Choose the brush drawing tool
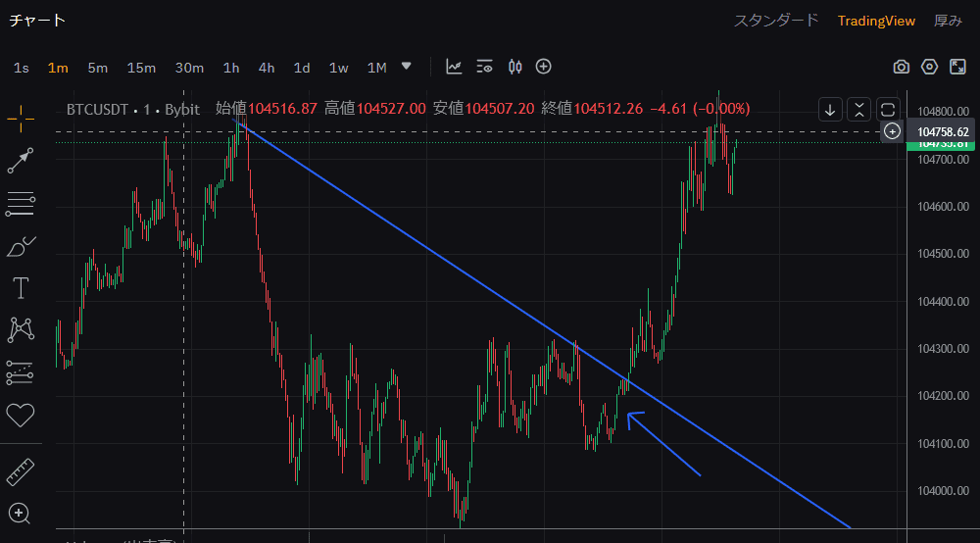This screenshot has width=980, height=543. tap(21, 246)
